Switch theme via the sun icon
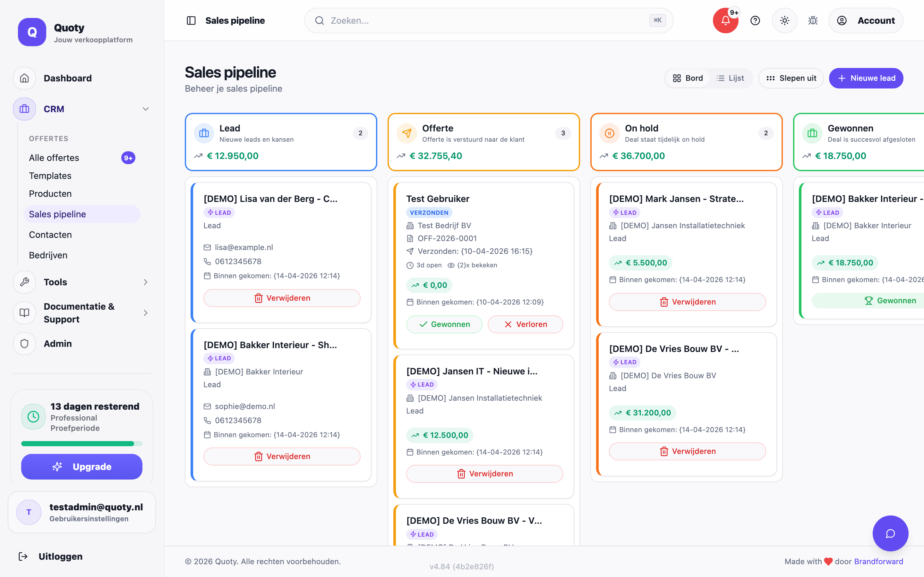This screenshot has width=924, height=577. tap(785, 21)
